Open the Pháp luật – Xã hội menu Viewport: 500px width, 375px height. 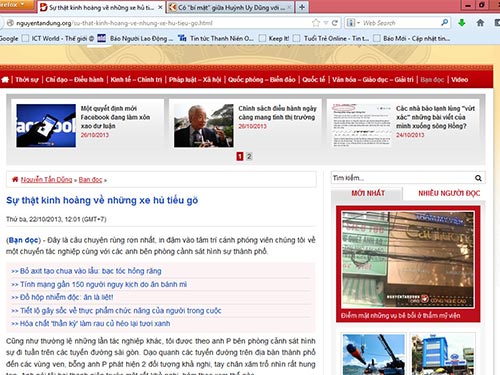[195, 80]
